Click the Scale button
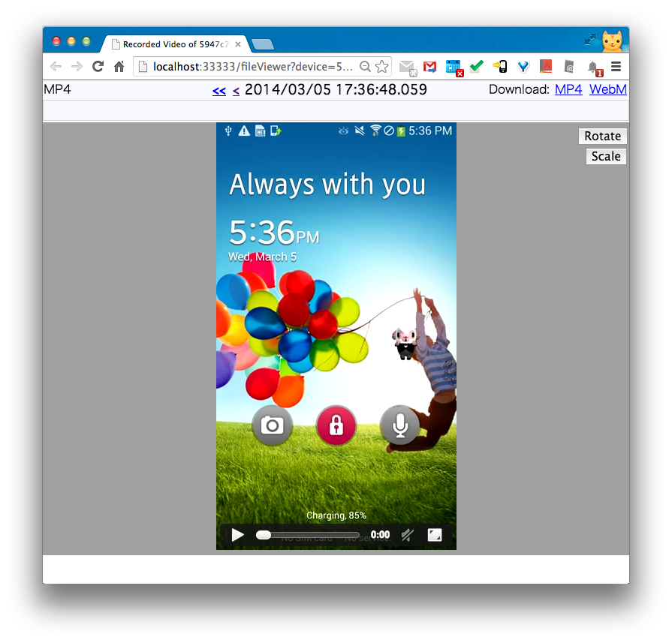The height and width of the screenshot is (643, 672). pyautogui.click(x=606, y=156)
